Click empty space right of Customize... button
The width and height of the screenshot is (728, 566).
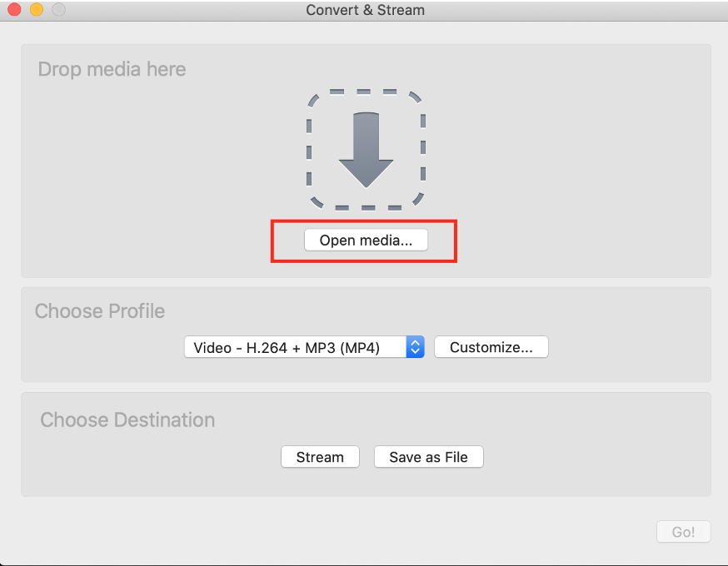click(x=625, y=347)
